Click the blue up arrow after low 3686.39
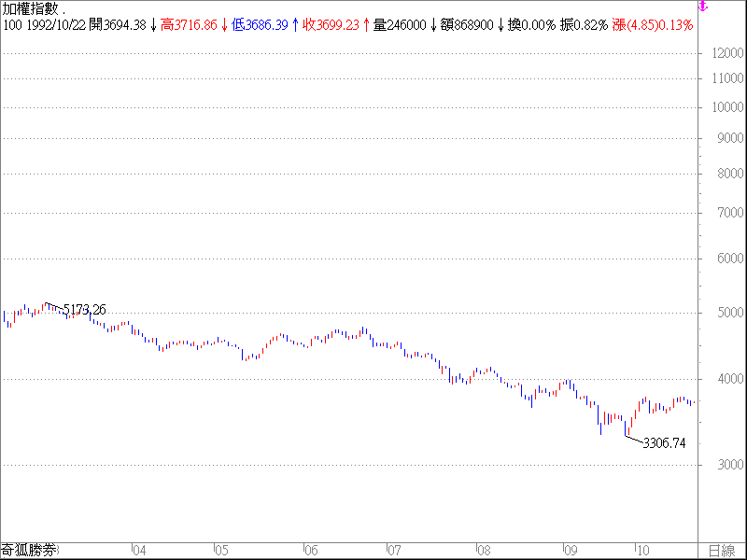Screen dimensions: 747x560 (295, 25)
